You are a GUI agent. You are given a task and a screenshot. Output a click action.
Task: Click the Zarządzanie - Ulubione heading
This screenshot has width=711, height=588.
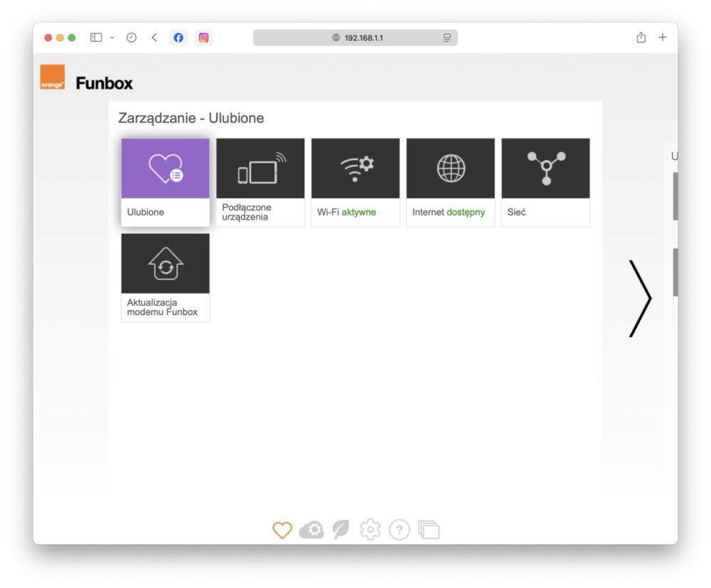191,118
